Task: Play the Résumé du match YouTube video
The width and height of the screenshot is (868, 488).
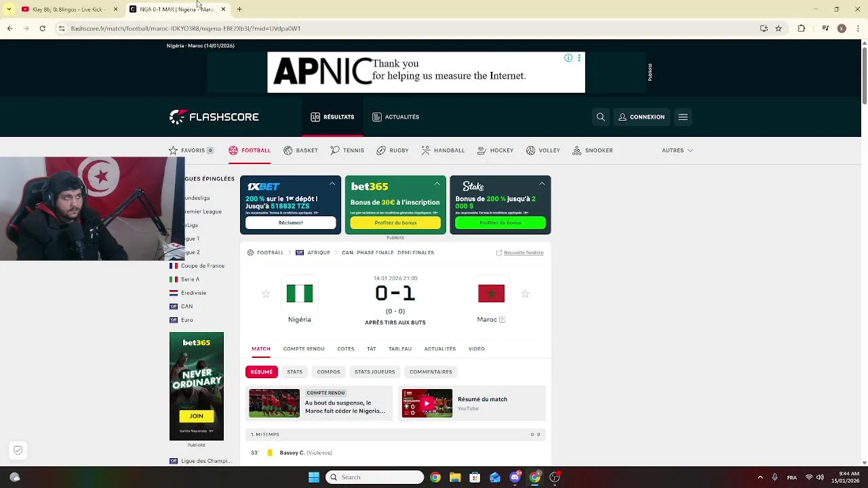Action: (x=427, y=403)
